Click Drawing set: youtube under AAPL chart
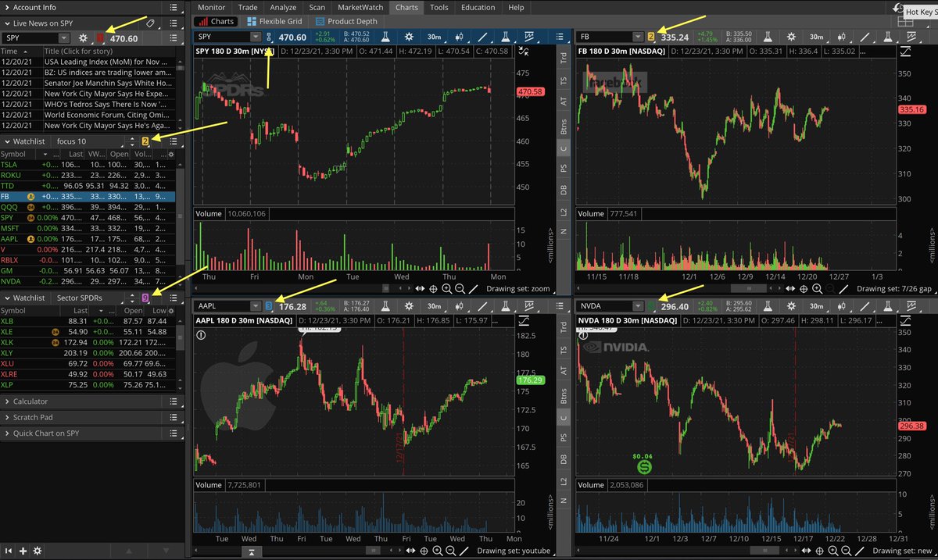The image size is (938, 560). coord(513,551)
